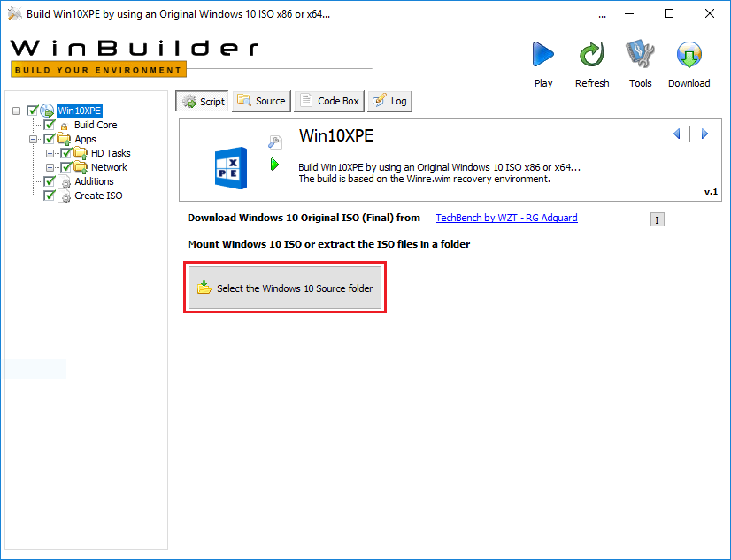731x560 pixels.
Task: Toggle the HD Tasks checkbox
Action: point(66,153)
